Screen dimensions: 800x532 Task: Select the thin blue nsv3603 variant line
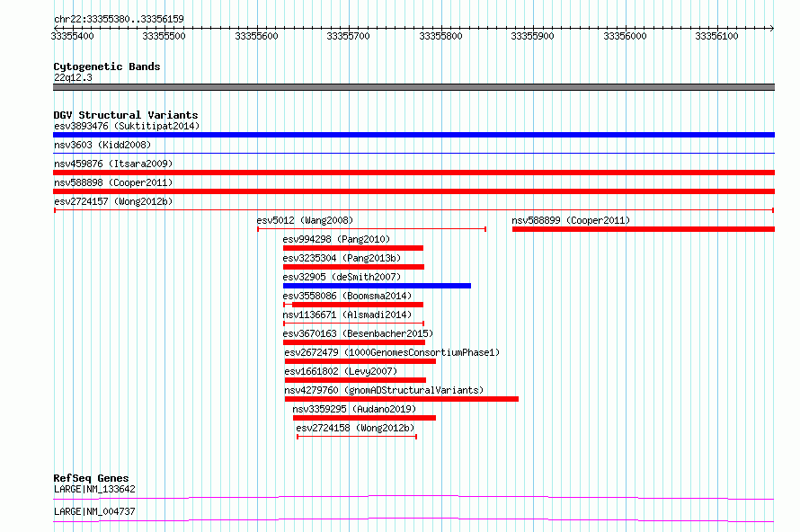tap(413, 153)
